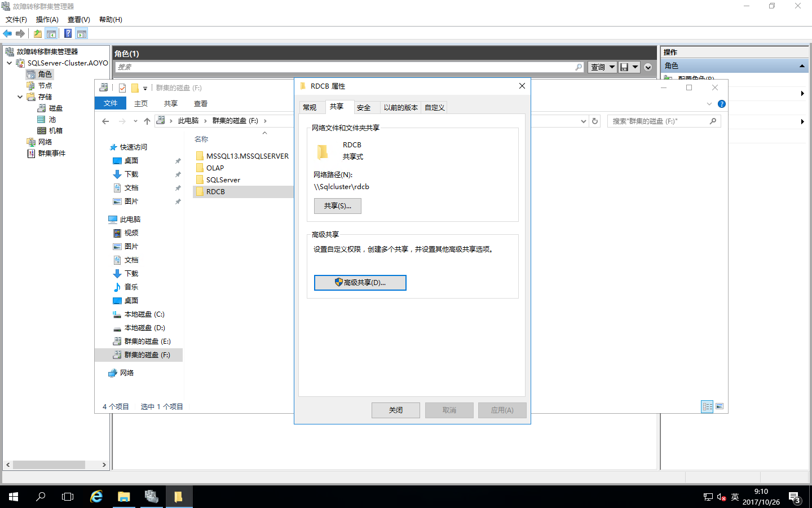The width and height of the screenshot is (812, 508).
Task: Open Server Manager icon in taskbar
Action: [151, 497]
